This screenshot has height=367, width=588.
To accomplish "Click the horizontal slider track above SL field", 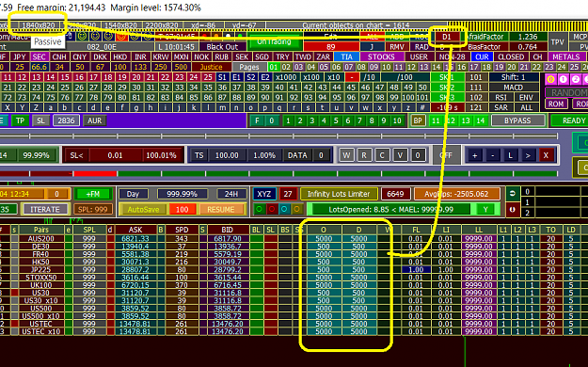I will pyautogui.click(x=278, y=136).
